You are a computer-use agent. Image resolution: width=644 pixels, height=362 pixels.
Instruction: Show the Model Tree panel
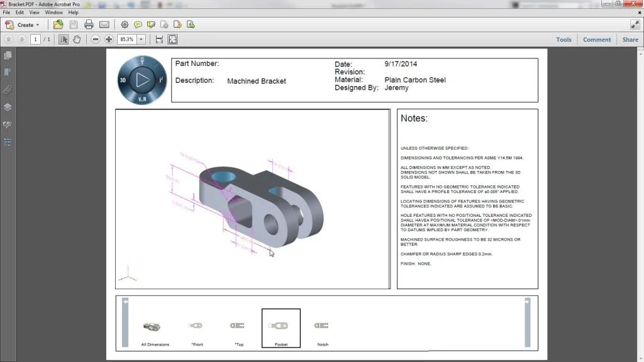point(8,142)
